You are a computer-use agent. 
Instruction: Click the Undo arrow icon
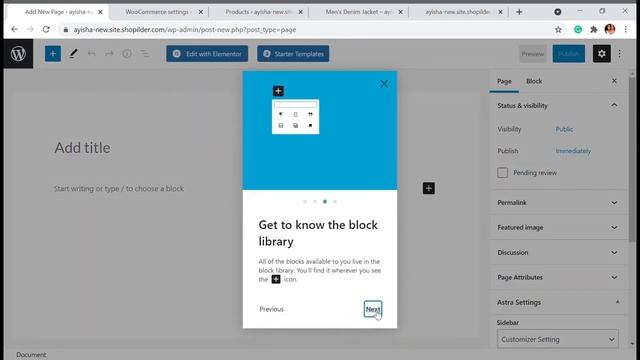(x=91, y=53)
